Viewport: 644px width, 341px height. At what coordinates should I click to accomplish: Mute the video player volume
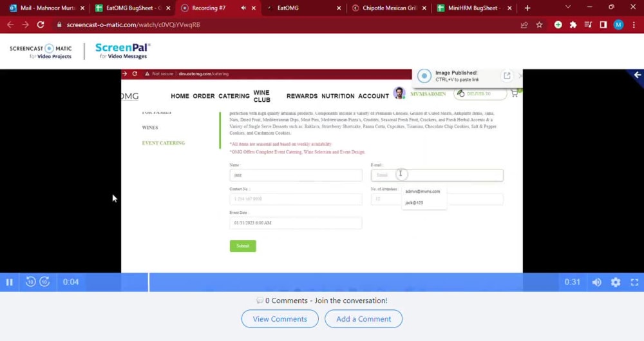597,282
